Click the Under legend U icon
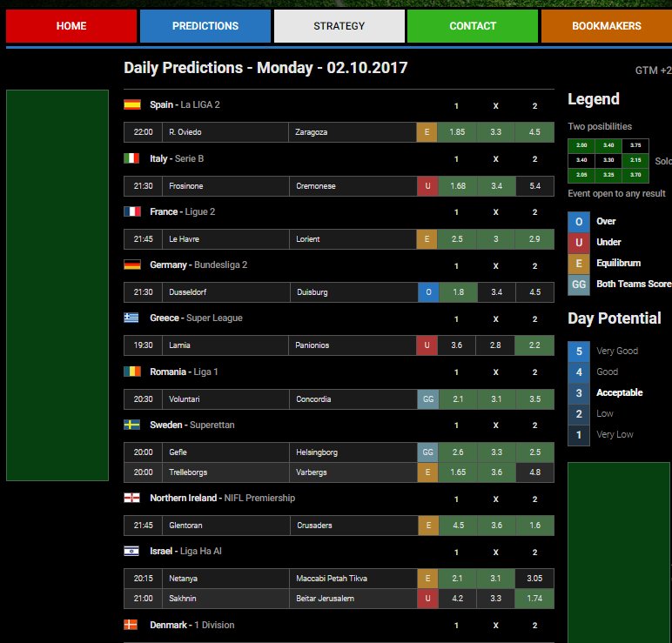This screenshot has height=643, width=672. click(x=579, y=243)
